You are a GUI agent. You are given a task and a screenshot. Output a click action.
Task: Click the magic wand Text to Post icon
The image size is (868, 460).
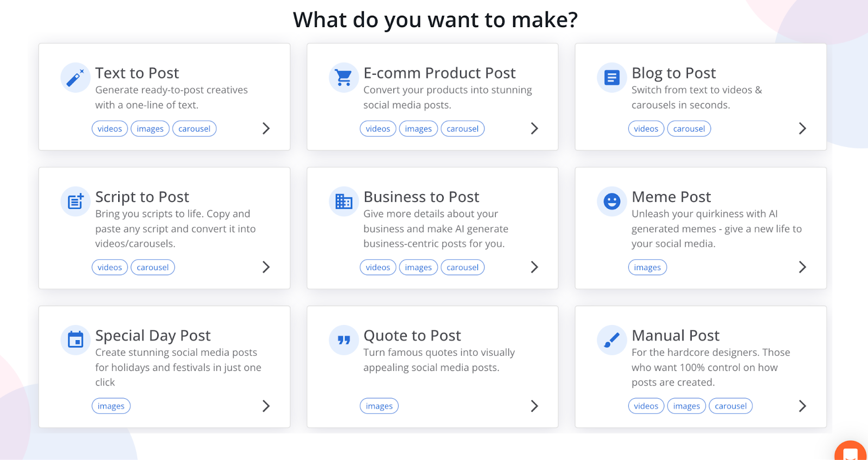click(75, 78)
